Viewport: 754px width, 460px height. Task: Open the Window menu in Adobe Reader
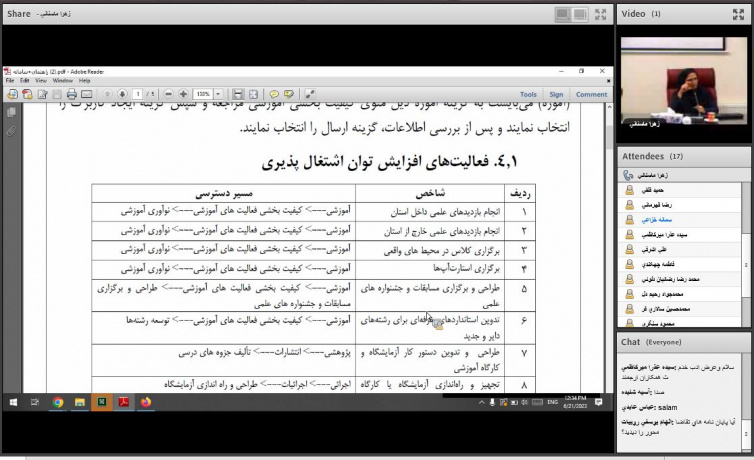click(x=62, y=80)
